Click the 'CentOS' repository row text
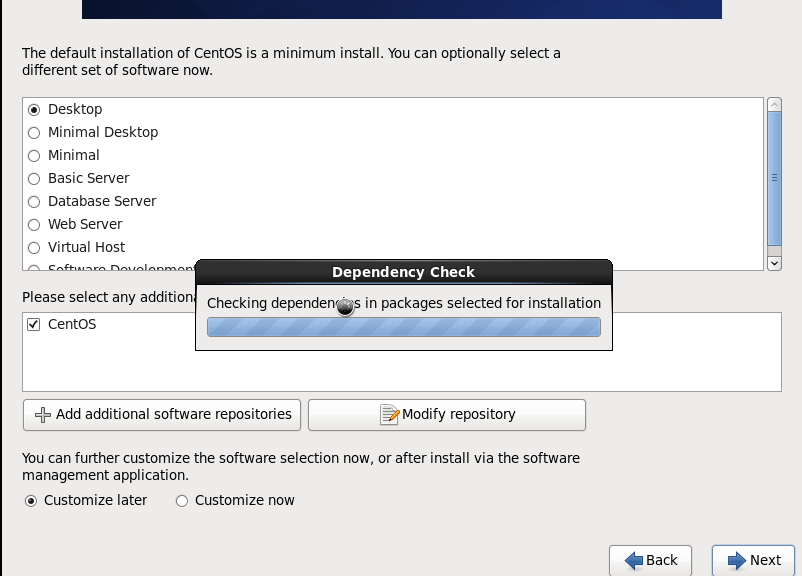This screenshot has width=802, height=576. (72, 324)
